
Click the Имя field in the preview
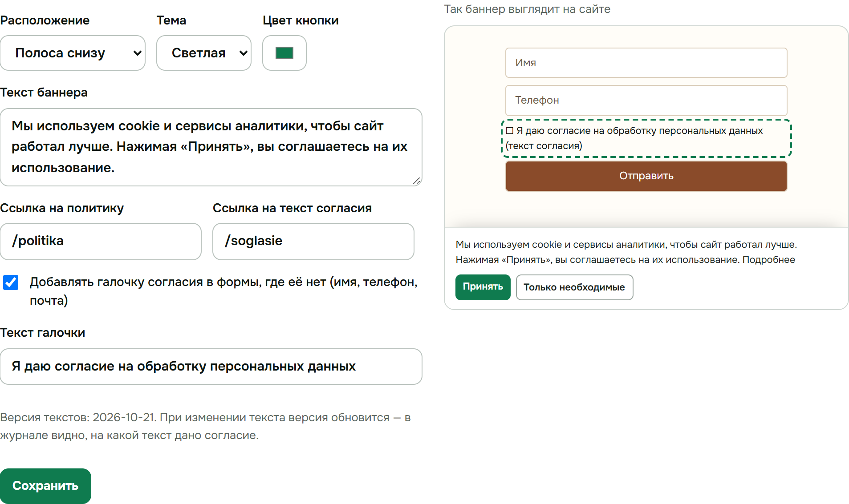click(646, 63)
